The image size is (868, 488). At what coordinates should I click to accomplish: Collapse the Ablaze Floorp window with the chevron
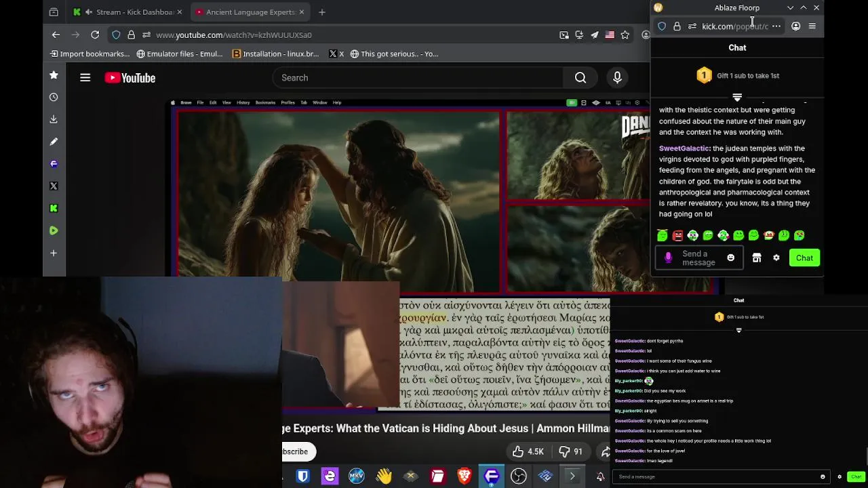(x=790, y=7)
